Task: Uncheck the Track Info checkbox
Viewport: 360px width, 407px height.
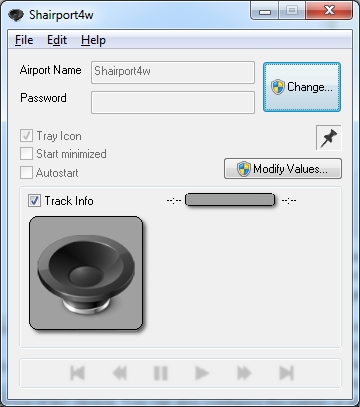Action: (x=34, y=201)
